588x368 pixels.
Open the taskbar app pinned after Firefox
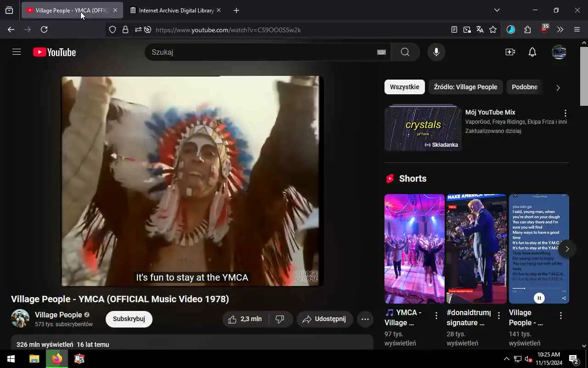79,359
